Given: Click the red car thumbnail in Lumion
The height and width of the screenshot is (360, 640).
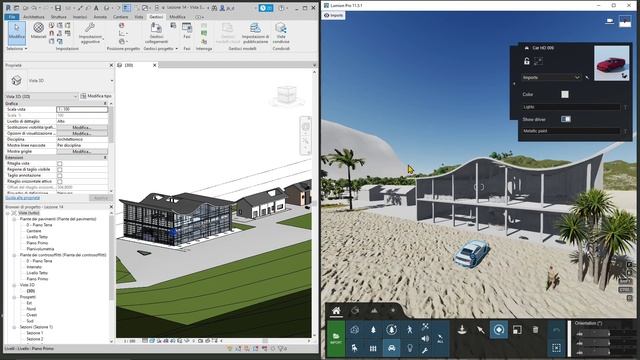Looking at the screenshot, I should [611, 63].
